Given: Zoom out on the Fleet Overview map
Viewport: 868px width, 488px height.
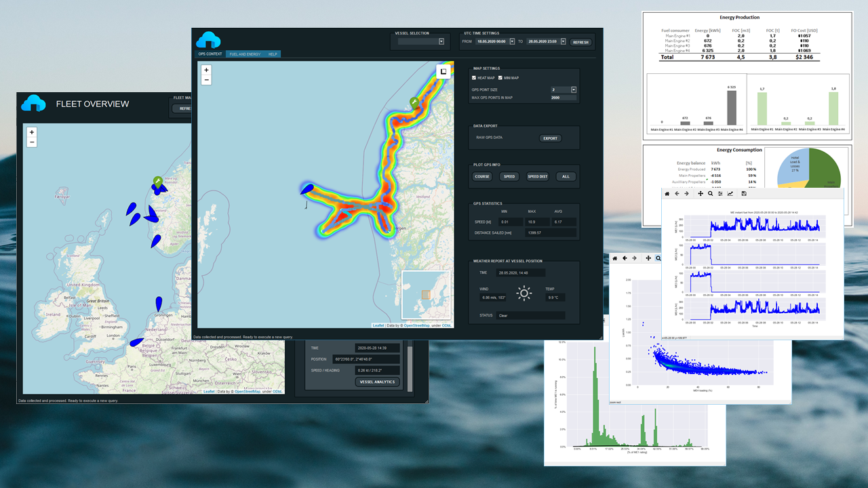Looking at the screenshot, I should [x=32, y=142].
